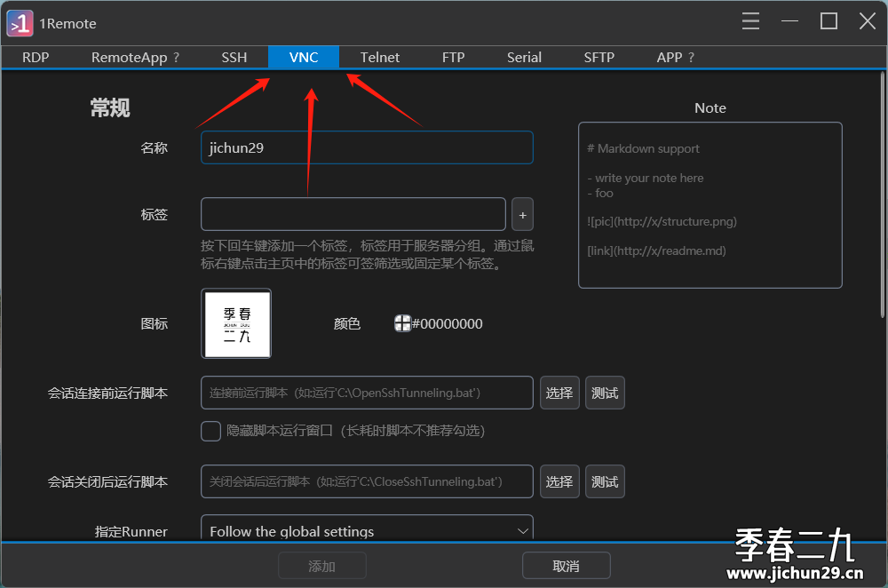888x588 pixels.
Task: Click the 取消 button to cancel
Action: click(566, 565)
